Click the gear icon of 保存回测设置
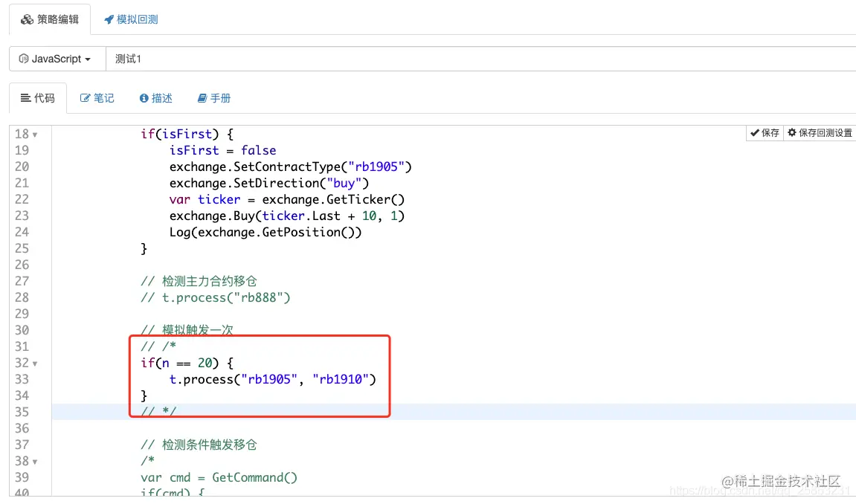This screenshot has height=504, width=856. tap(792, 132)
